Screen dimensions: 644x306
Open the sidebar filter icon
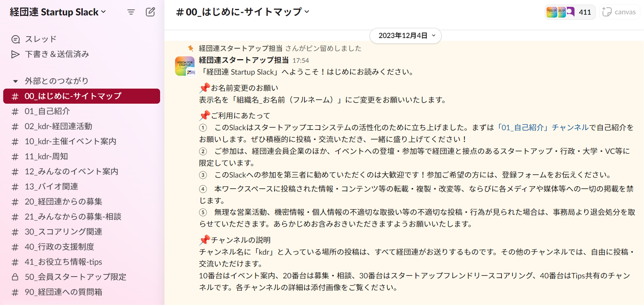click(131, 12)
